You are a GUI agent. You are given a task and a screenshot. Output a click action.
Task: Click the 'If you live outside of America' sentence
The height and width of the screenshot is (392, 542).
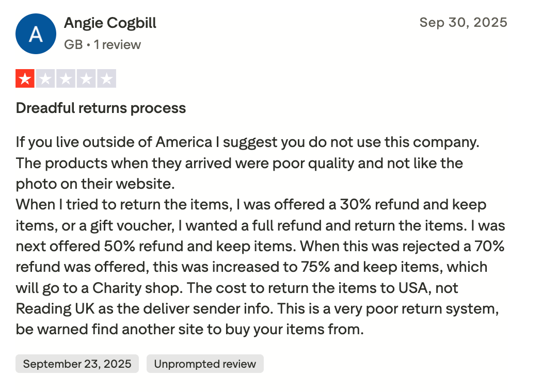pos(248,142)
